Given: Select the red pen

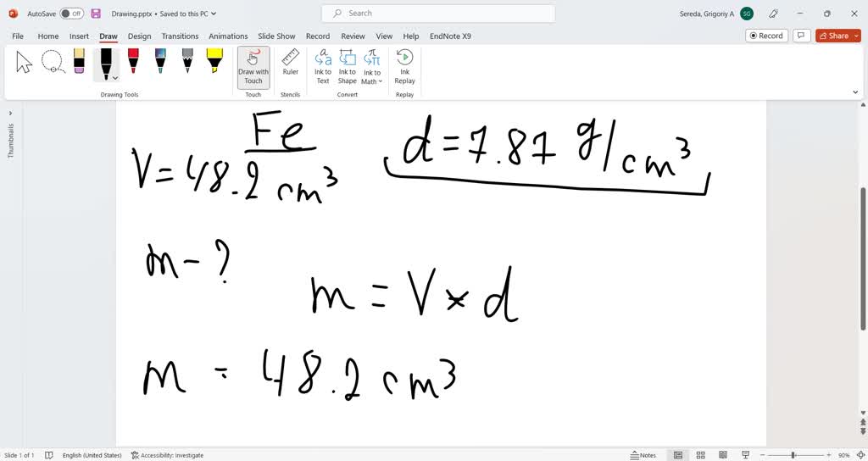Looking at the screenshot, I should pyautogui.click(x=133, y=61).
